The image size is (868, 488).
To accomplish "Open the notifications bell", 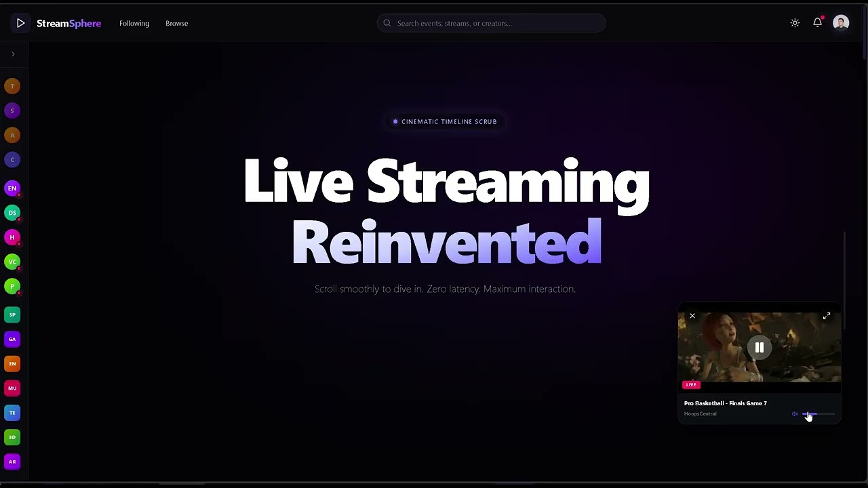I will tap(818, 23).
